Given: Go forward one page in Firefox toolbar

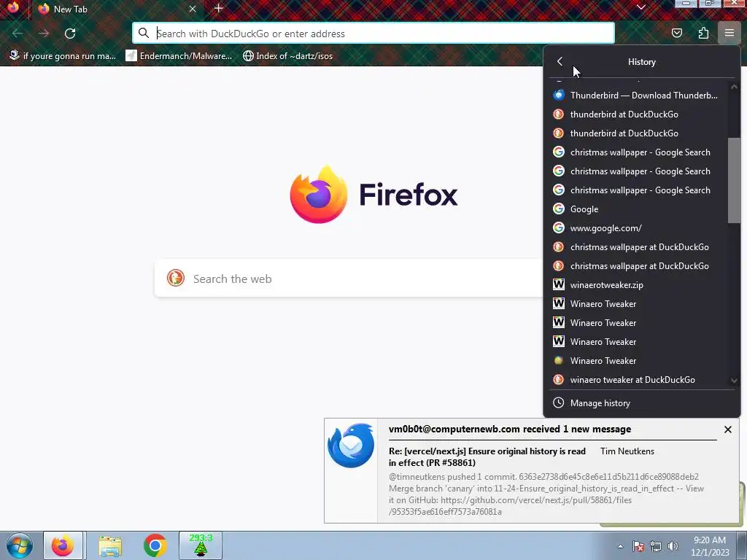Looking at the screenshot, I should (x=44, y=34).
